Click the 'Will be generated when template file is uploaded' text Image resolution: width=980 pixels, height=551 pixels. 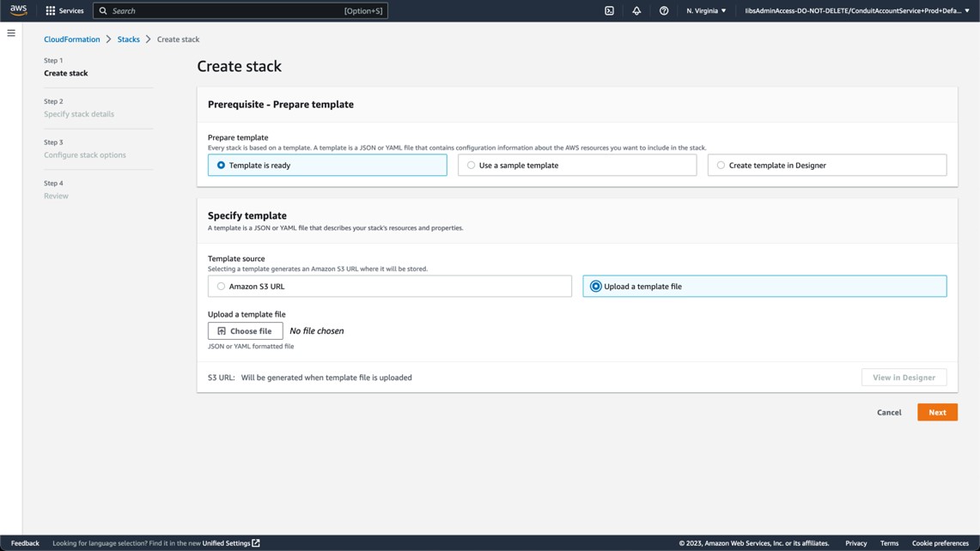pos(326,378)
